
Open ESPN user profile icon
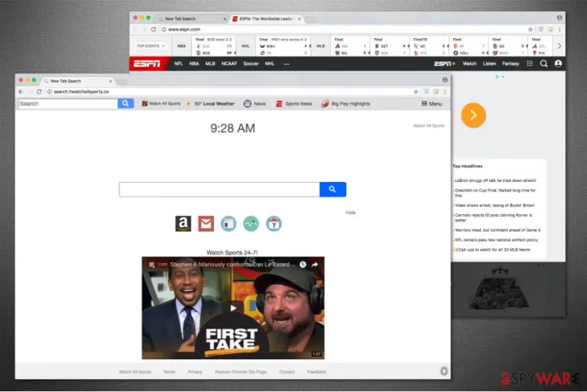point(558,63)
